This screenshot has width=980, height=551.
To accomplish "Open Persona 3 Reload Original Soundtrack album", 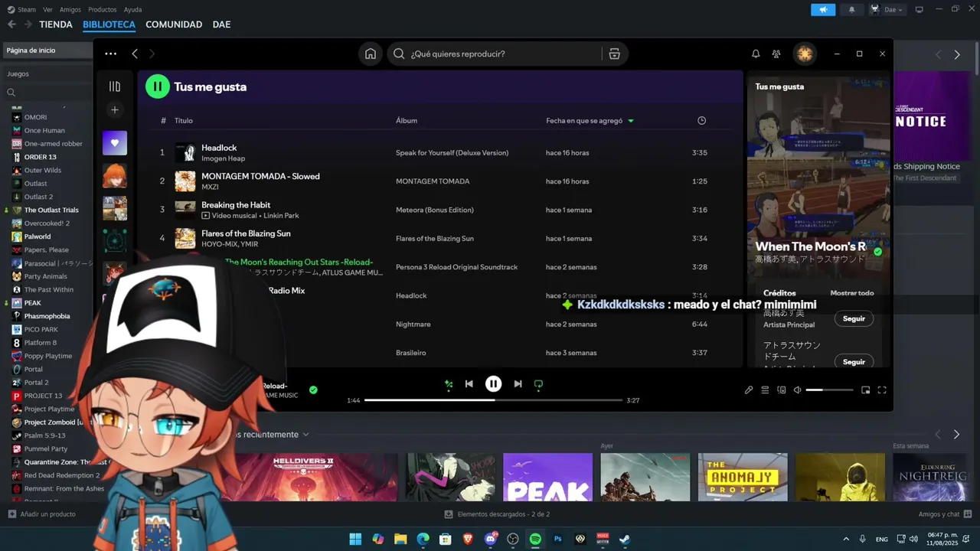I will pyautogui.click(x=457, y=267).
